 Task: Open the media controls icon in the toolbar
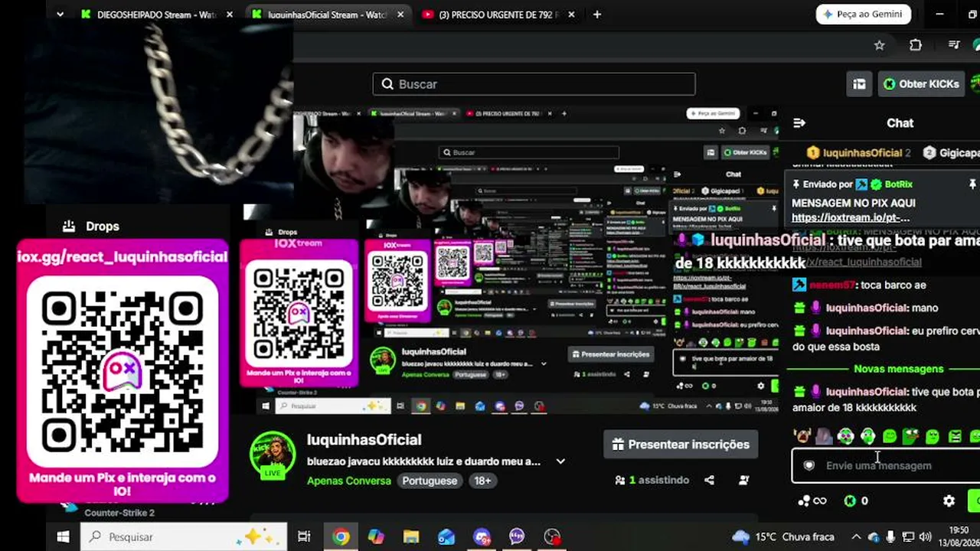[x=954, y=45]
